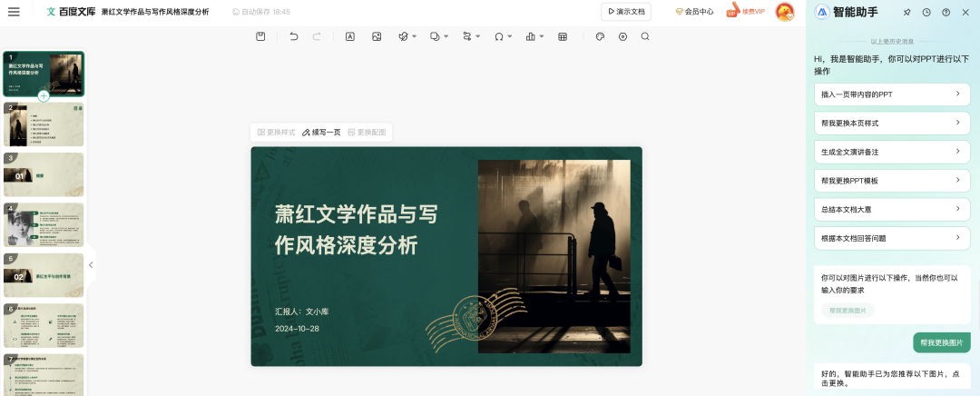Image resolution: width=980 pixels, height=396 pixels.
Task: Open dropdown arrow next to chart tool
Action: (x=542, y=37)
